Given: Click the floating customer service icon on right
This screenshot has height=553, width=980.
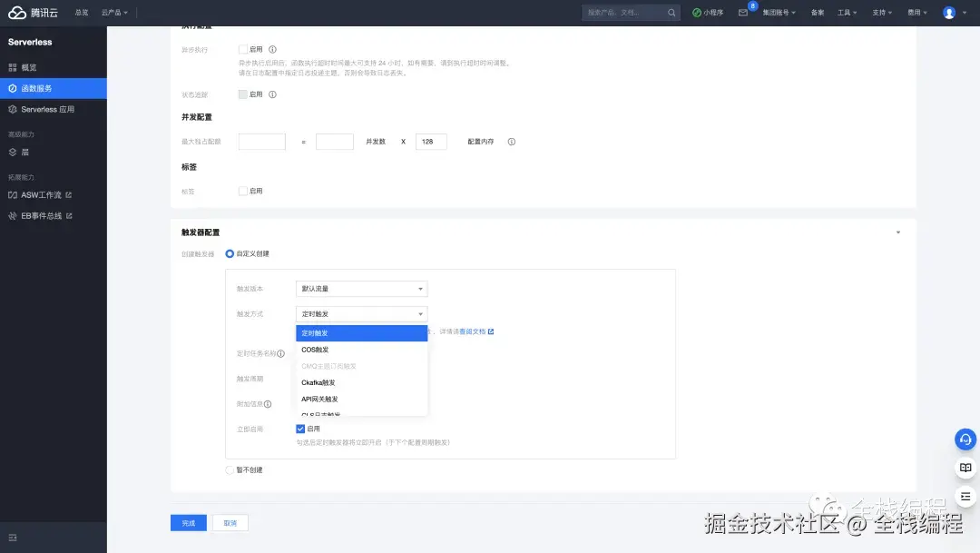Looking at the screenshot, I should [965, 439].
